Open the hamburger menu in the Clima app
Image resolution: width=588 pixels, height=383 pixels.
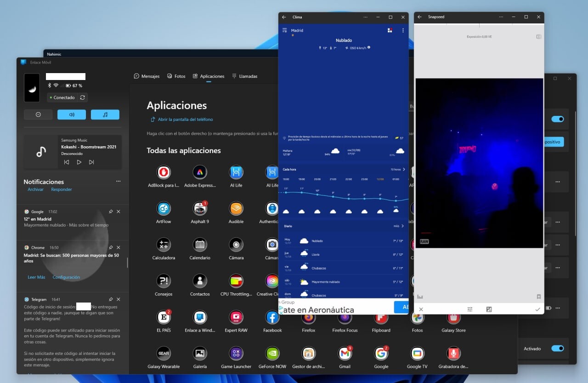pyautogui.click(x=284, y=30)
